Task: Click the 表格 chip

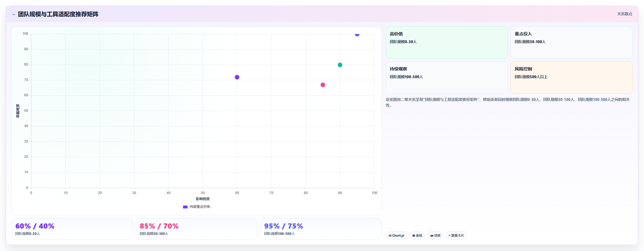Action: 417,235
